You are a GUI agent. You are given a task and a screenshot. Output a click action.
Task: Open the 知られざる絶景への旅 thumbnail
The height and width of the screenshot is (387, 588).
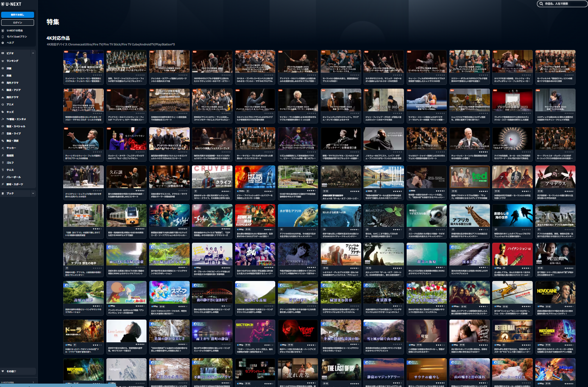[x=341, y=215]
